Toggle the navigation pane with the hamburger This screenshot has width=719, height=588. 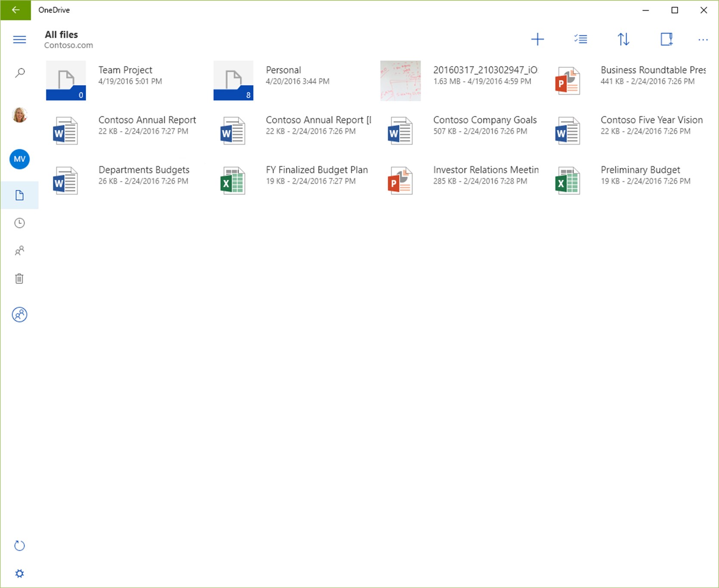click(19, 39)
